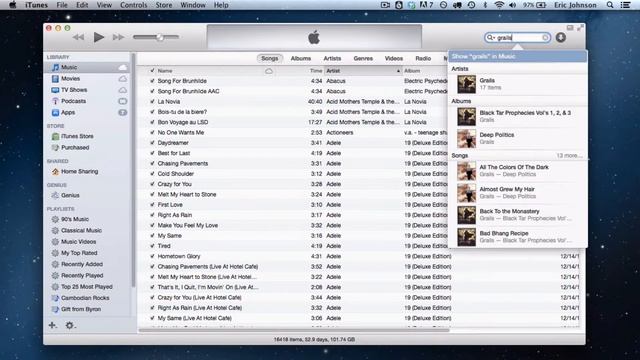This screenshot has width=640, height=360.
Task: Open Home Sharing in the sidebar
Action: [x=80, y=171]
